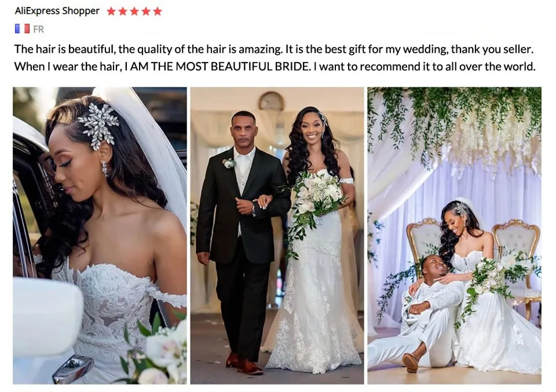The width and height of the screenshot is (556, 392).
Task: View the photo of bride walking with man
Action: (x=277, y=235)
